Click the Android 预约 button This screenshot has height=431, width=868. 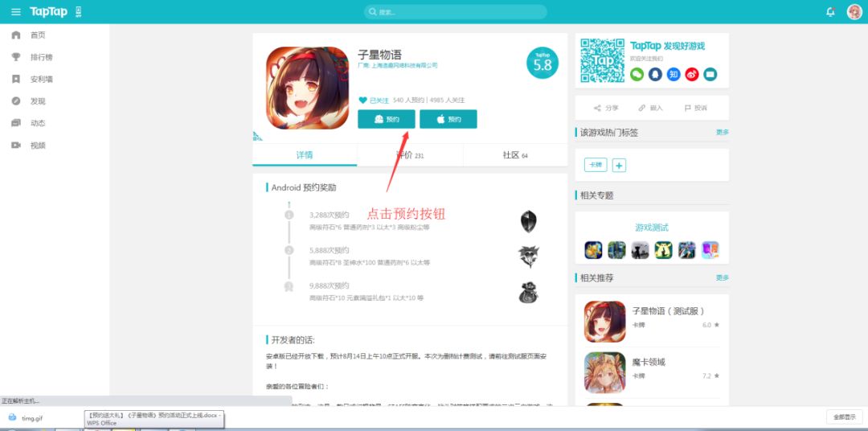click(387, 119)
